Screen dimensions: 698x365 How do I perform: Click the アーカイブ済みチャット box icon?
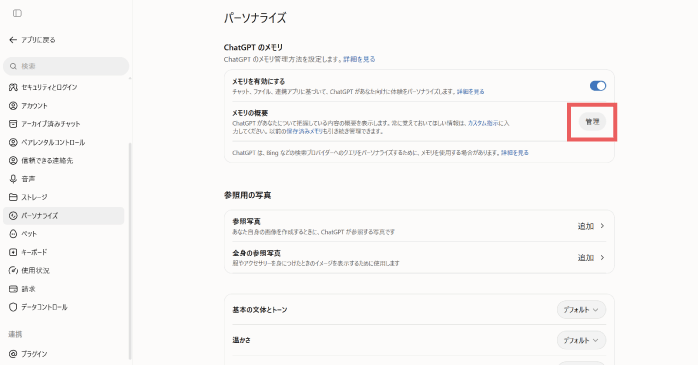coord(13,124)
